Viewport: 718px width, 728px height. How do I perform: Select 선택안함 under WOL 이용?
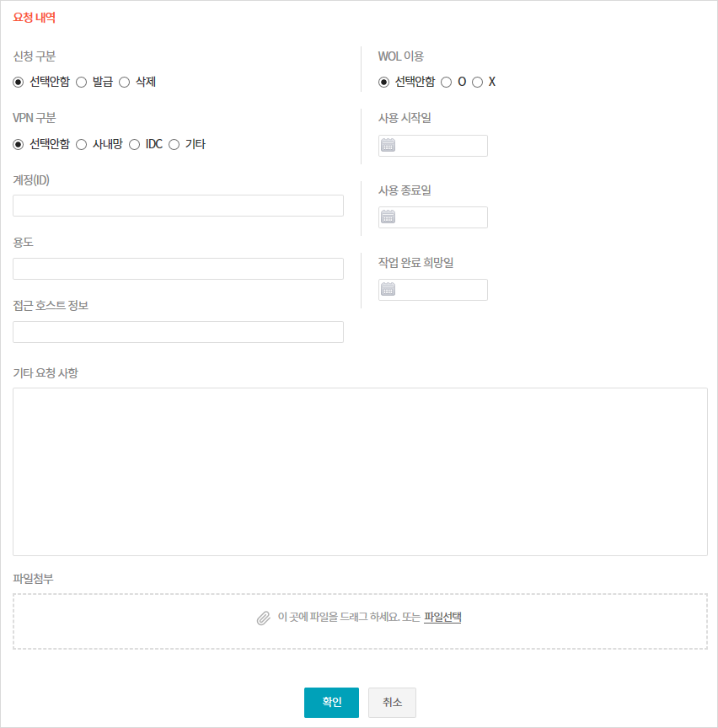384,82
